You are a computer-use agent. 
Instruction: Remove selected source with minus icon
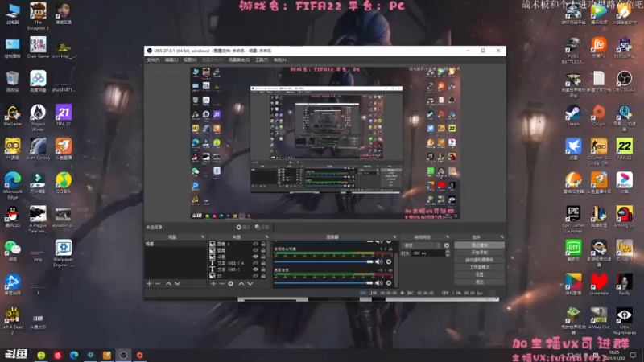pyautogui.click(x=222, y=284)
